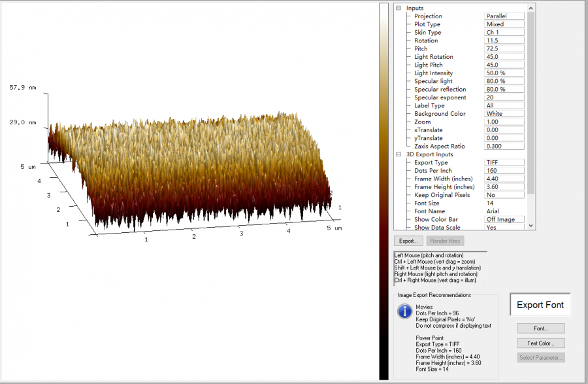Click the Export Font preview box
Screen dimensions: 588x384
540,305
